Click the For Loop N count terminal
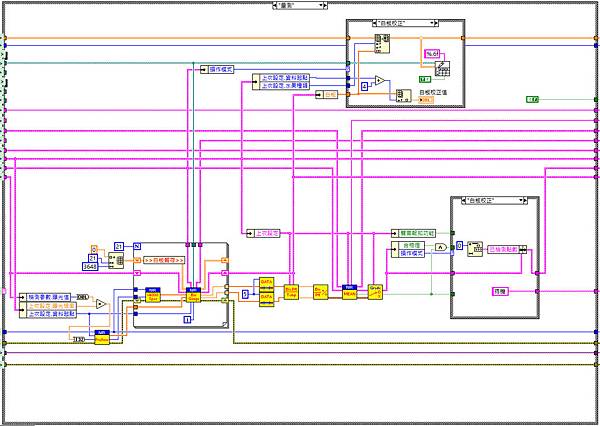Viewport: 600px width, 426px height. (x=138, y=245)
